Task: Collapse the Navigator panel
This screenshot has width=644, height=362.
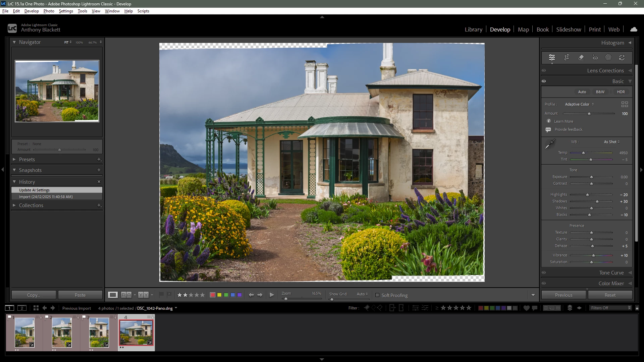Action: click(x=14, y=42)
